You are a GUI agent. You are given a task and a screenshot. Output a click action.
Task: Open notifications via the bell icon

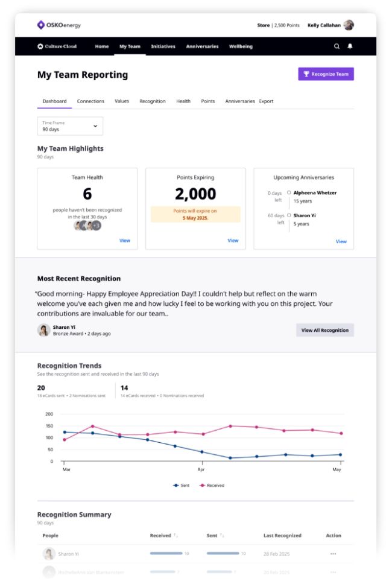(x=350, y=46)
